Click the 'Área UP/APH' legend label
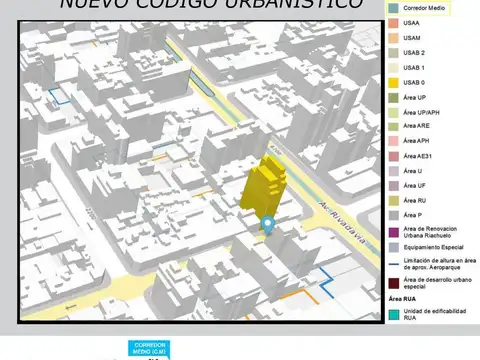Screen dimensions: 480x360 tap(421, 112)
